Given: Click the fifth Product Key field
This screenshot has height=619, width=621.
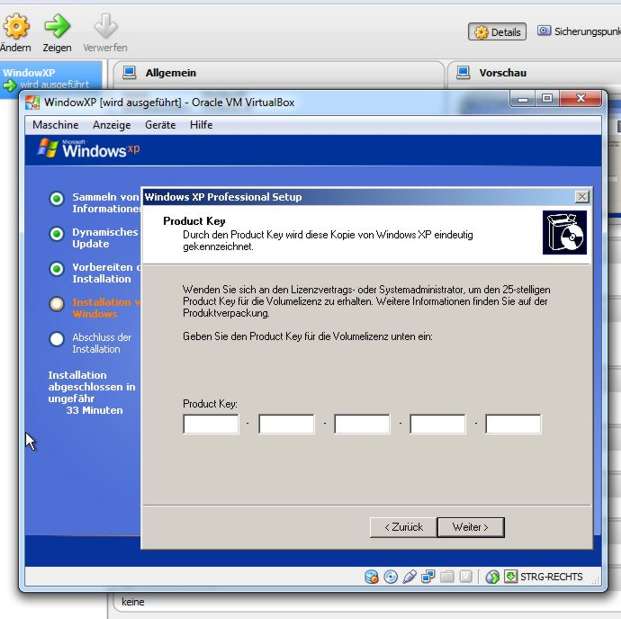Looking at the screenshot, I should (513, 425).
